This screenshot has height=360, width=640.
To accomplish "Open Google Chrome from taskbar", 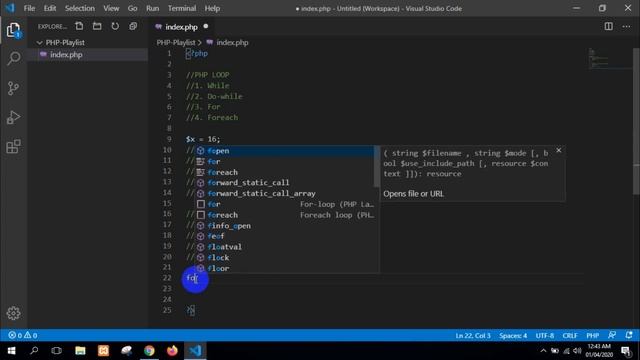I will point(149,351).
